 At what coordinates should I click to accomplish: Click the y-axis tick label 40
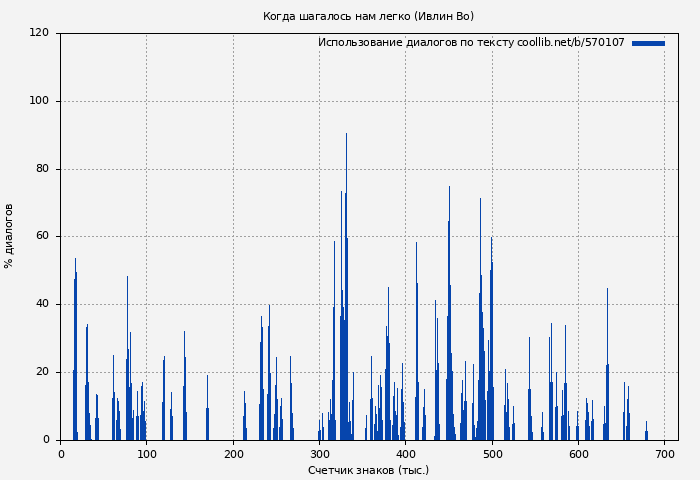coord(42,304)
